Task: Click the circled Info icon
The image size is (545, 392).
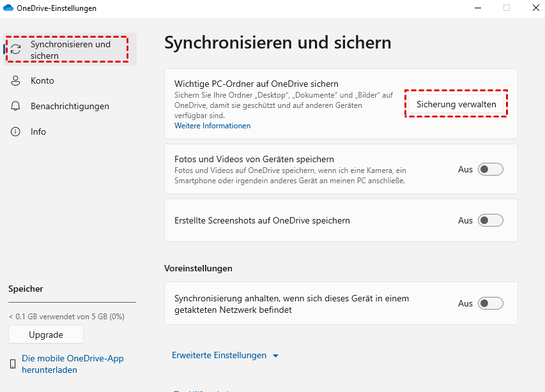Action: (16, 132)
